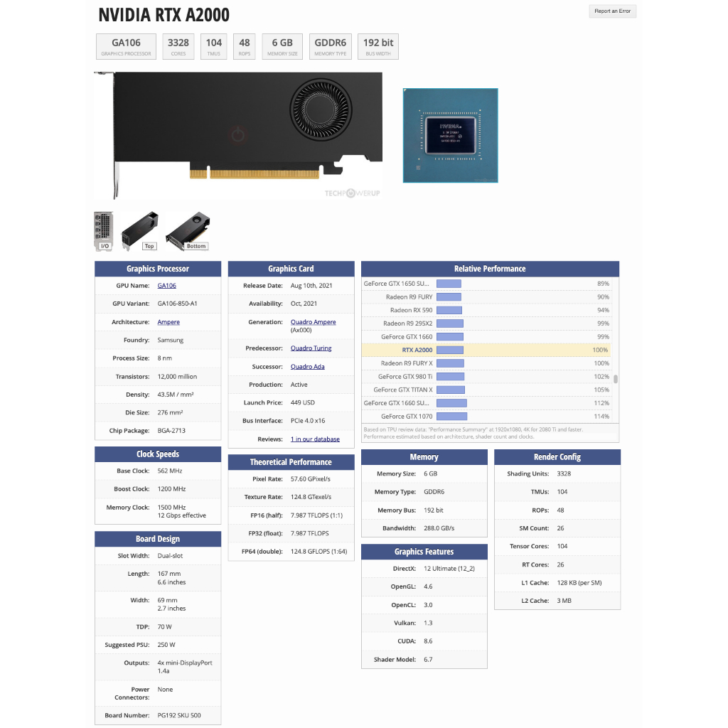Click the Report an Error button
The image size is (728, 728).
click(612, 11)
